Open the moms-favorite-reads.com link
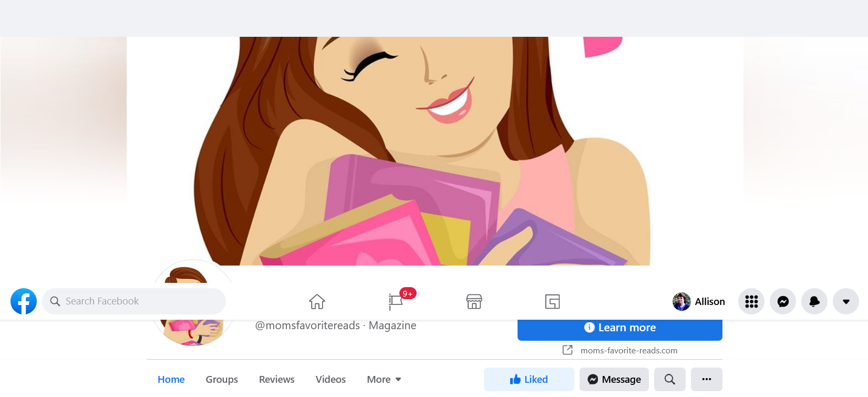868x397 pixels. coord(628,350)
